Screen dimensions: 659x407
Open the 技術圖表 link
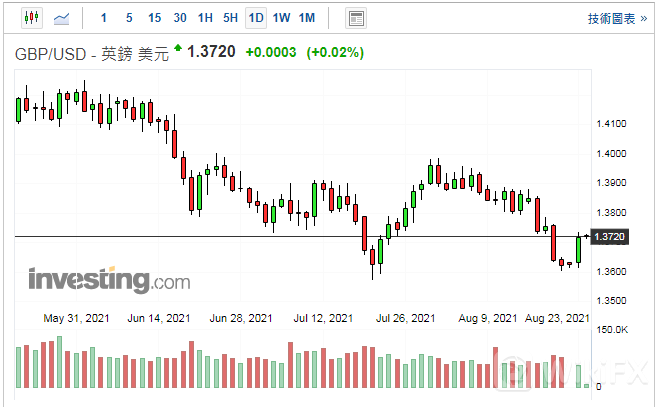(x=611, y=18)
